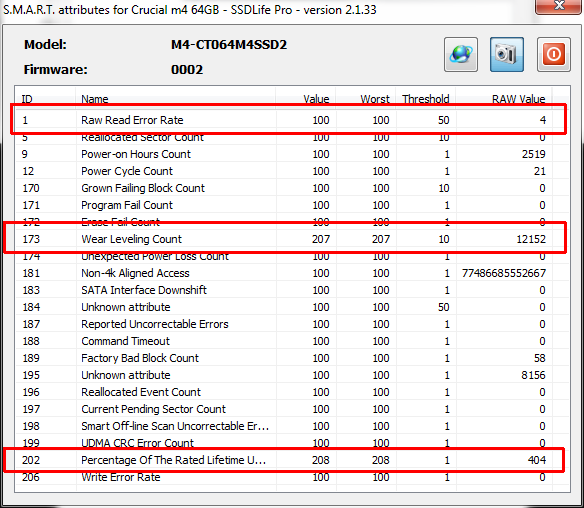
Task: Click the firmware version 0002
Action: pyautogui.click(x=187, y=70)
